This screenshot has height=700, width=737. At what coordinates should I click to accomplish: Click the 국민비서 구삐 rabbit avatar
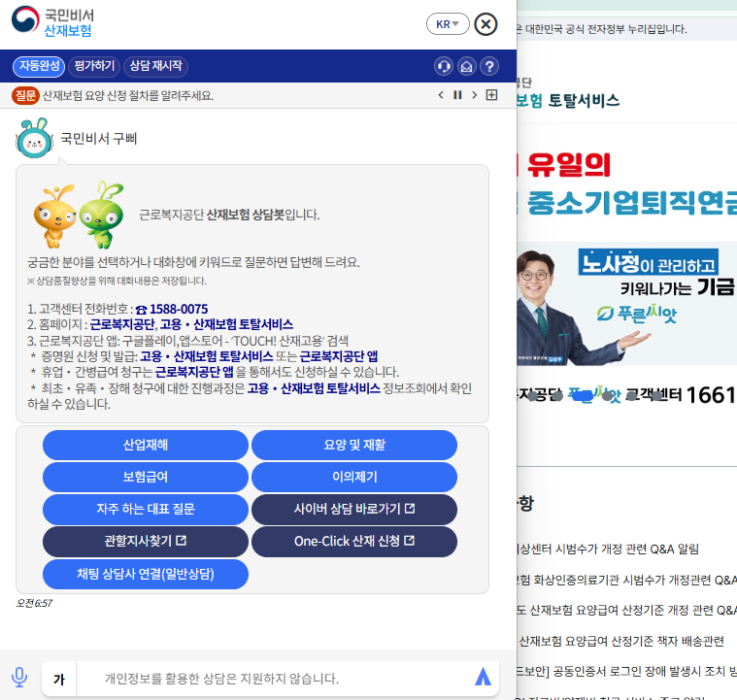34,138
